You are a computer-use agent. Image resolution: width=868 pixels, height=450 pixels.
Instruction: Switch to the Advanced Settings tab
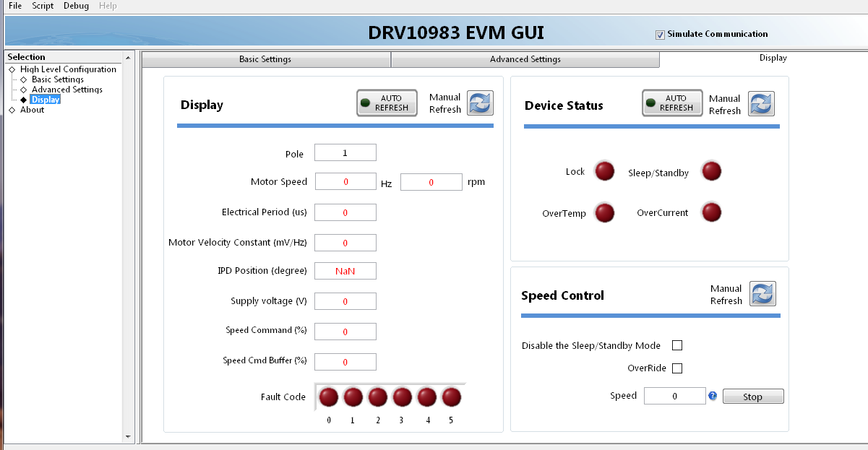click(x=525, y=59)
